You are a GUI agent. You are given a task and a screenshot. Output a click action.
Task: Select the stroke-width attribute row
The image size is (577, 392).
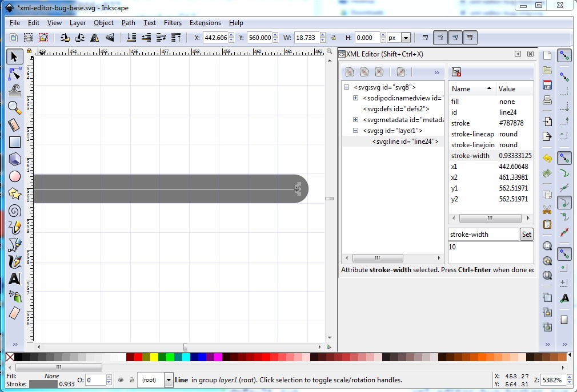tap(491, 156)
